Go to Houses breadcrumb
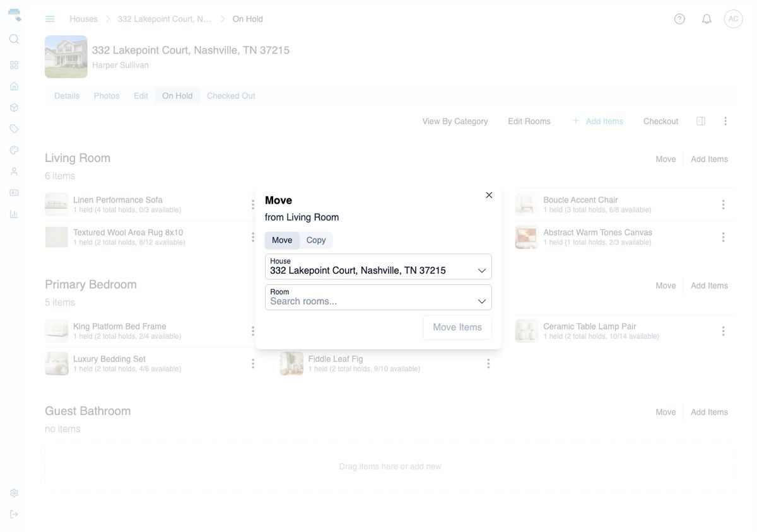This screenshot has width=757, height=532. (x=83, y=19)
